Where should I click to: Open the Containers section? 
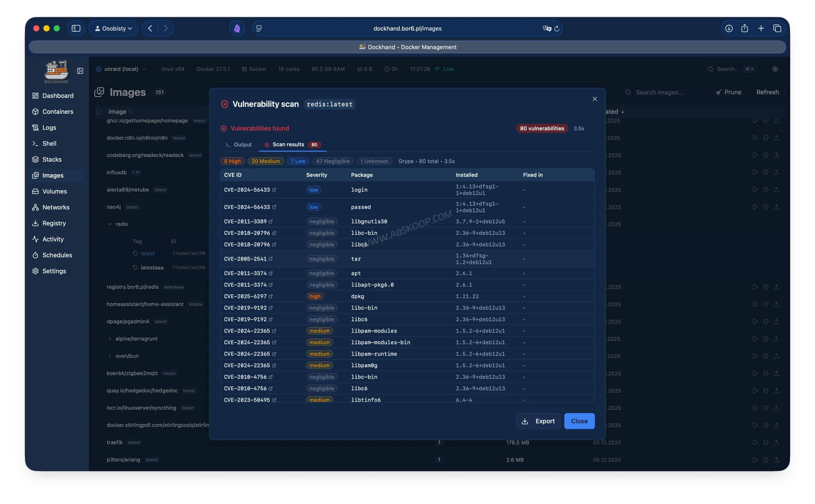pyautogui.click(x=53, y=112)
